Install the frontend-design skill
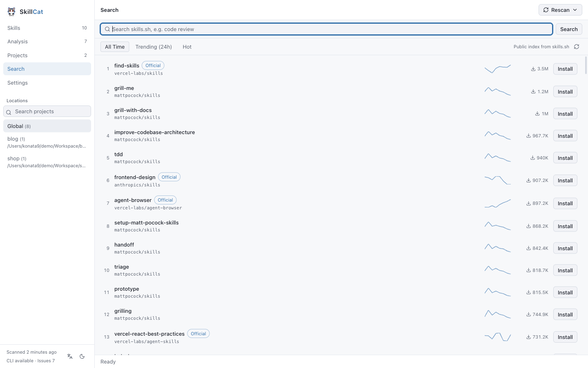This screenshot has height=368, width=588. coord(565,180)
